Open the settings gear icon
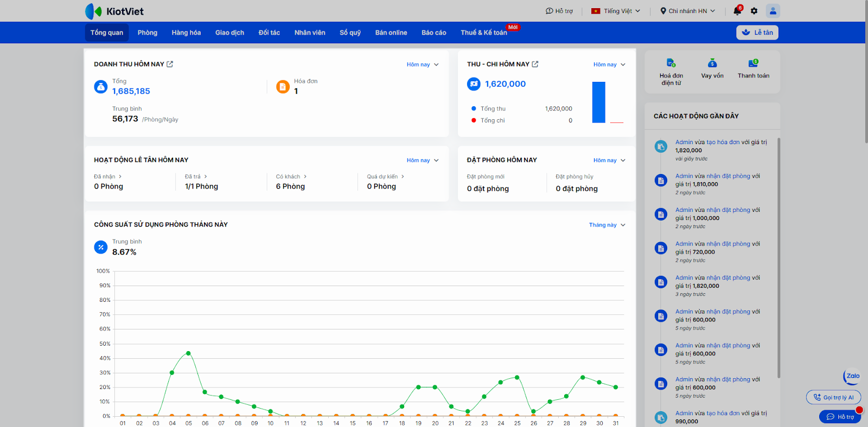The height and width of the screenshot is (427, 868). coord(754,11)
